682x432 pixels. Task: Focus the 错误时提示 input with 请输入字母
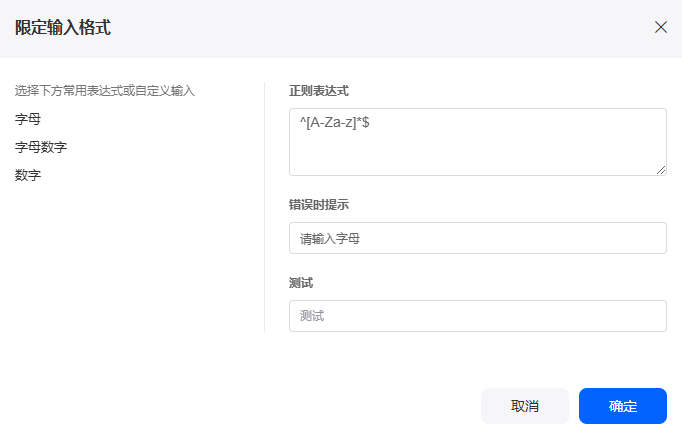click(x=478, y=238)
